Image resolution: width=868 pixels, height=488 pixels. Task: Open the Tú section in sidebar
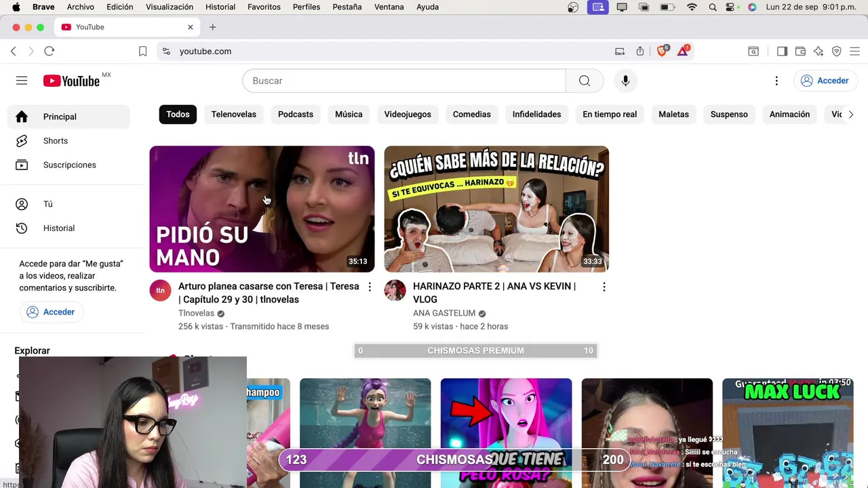point(68,204)
